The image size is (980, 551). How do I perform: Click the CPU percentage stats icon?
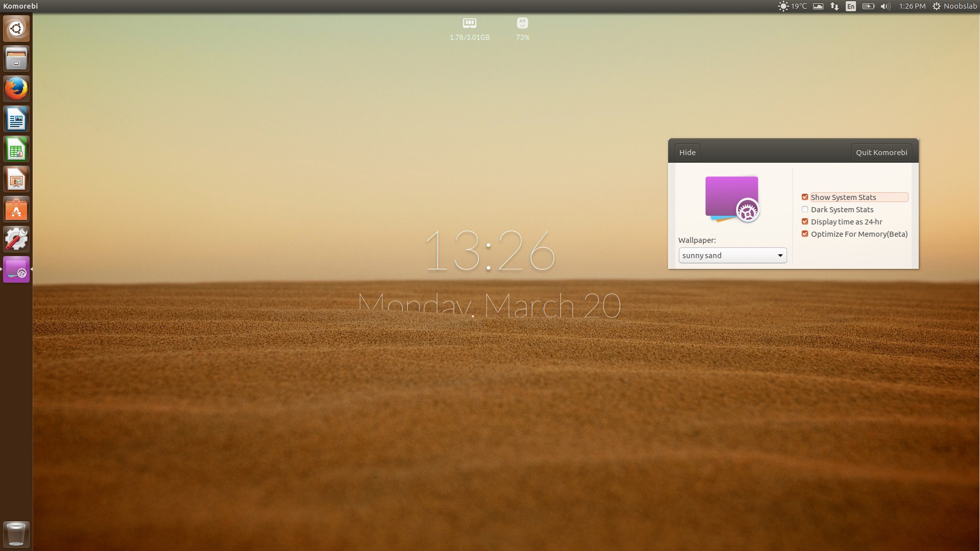522,23
